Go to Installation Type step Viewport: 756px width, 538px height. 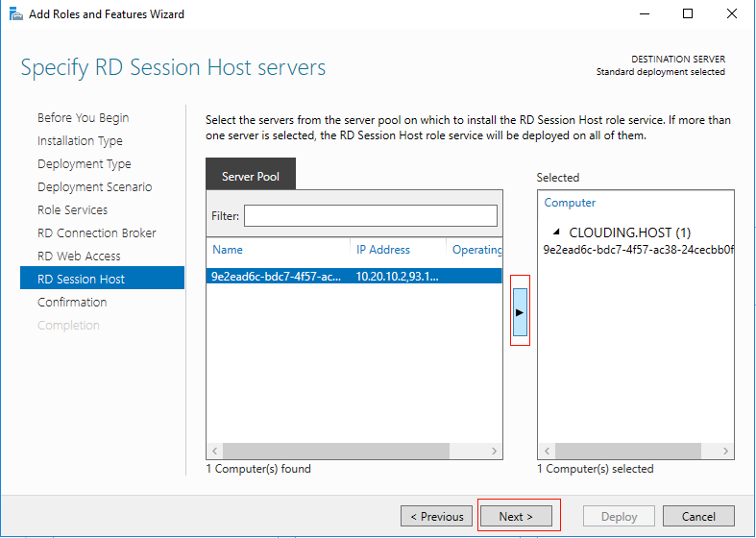(x=80, y=141)
